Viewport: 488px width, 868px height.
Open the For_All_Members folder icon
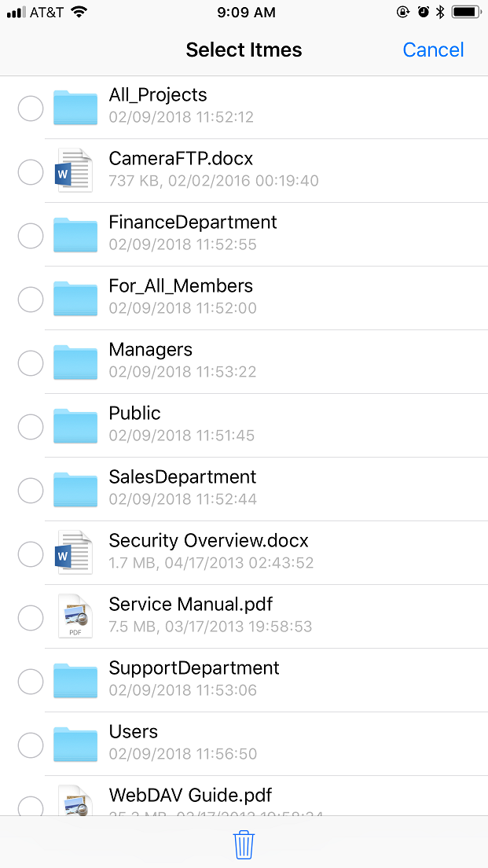pyautogui.click(x=75, y=299)
